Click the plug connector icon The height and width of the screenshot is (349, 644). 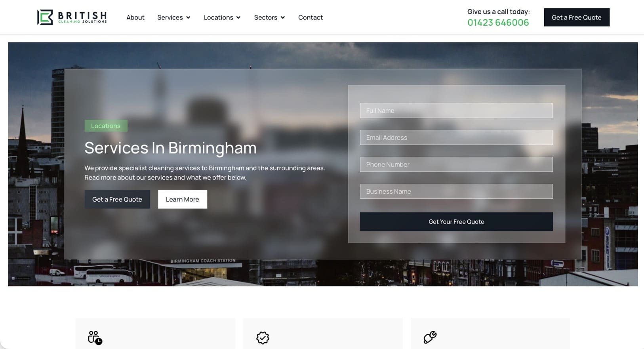point(430,338)
